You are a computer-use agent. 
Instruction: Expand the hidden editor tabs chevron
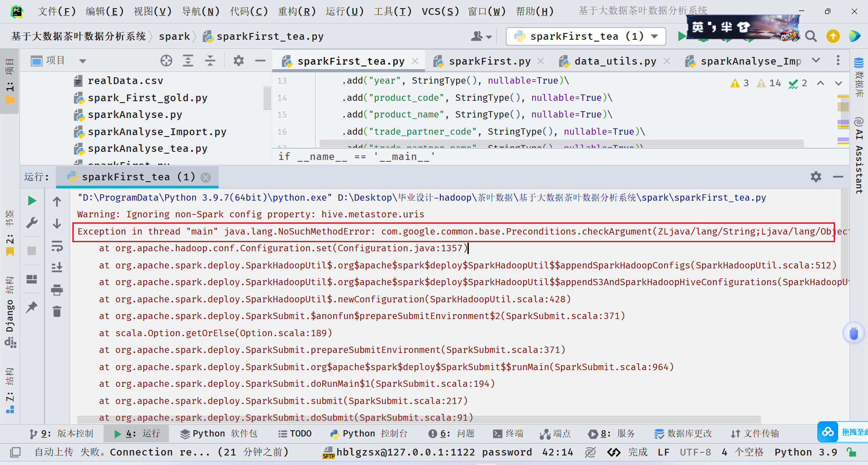816,61
